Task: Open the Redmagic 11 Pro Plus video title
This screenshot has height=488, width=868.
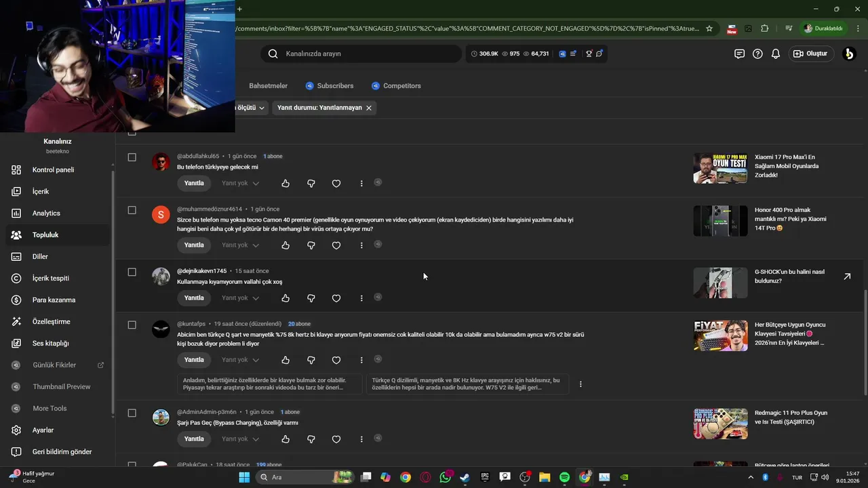Action: point(791,418)
